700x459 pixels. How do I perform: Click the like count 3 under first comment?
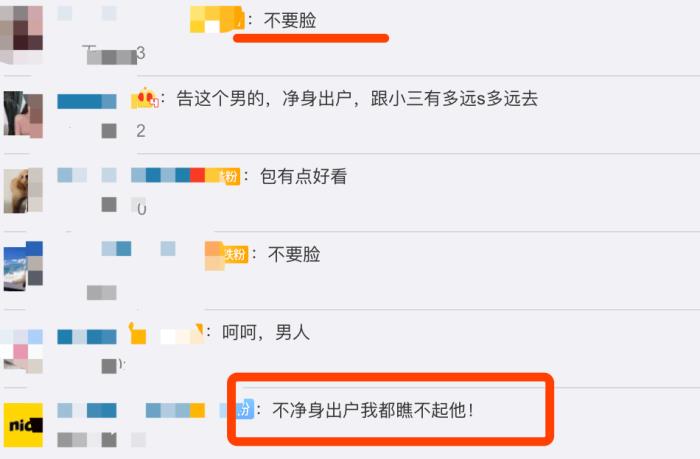coord(141,53)
